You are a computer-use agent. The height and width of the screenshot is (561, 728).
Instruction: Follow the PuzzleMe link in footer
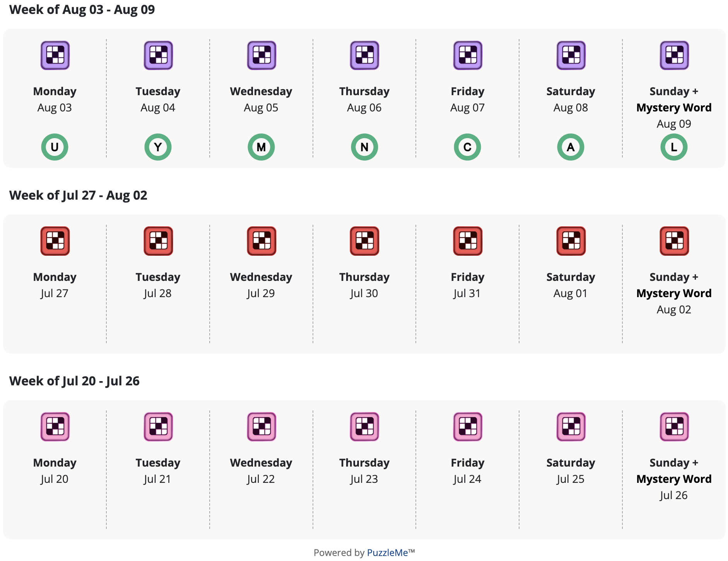(387, 552)
